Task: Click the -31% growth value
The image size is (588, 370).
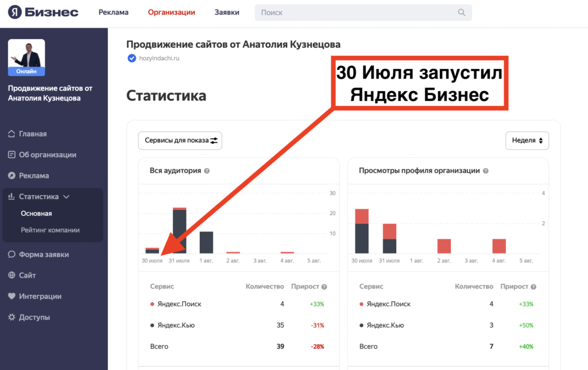Action: point(317,325)
